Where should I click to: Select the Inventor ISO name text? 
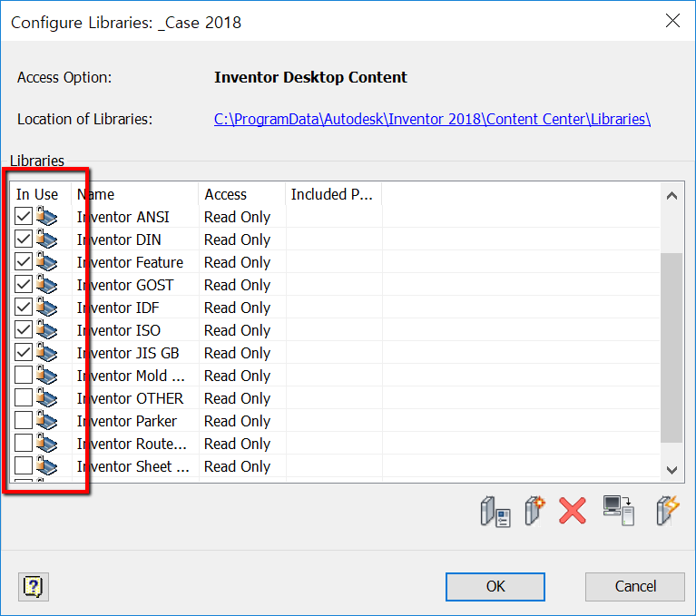[119, 330]
